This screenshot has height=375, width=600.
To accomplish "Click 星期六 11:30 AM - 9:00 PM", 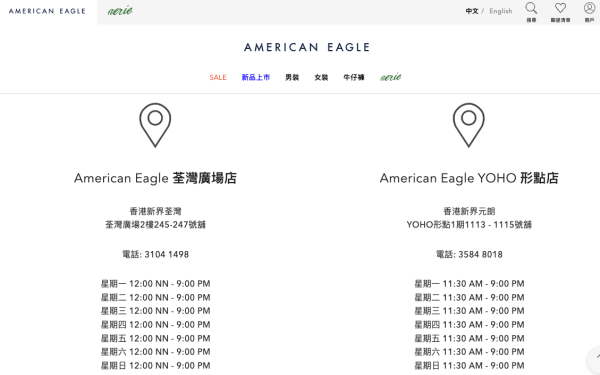I will point(469,352).
